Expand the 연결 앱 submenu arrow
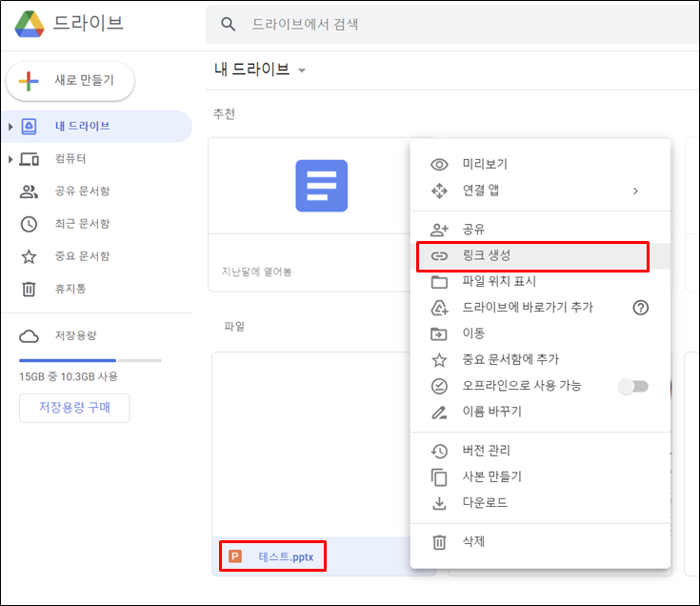This screenshot has height=606, width=700. tap(636, 192)
